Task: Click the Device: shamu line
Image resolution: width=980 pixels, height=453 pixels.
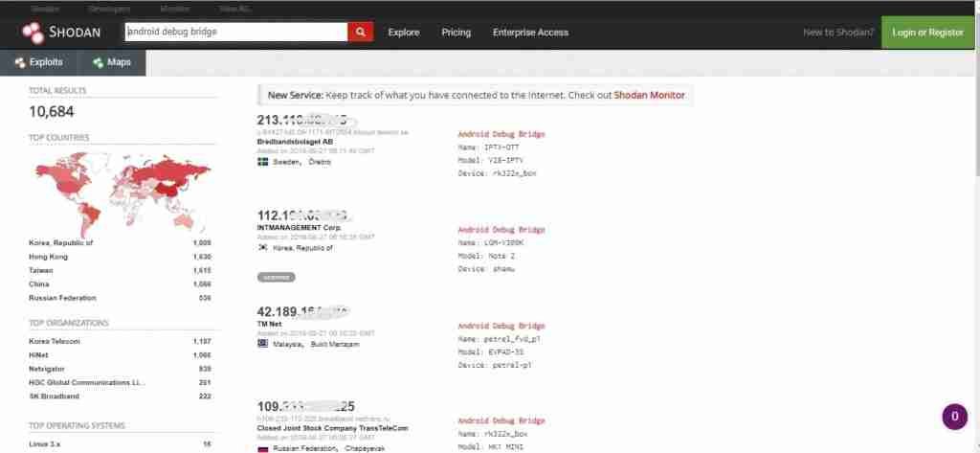Action: (486, 269)
